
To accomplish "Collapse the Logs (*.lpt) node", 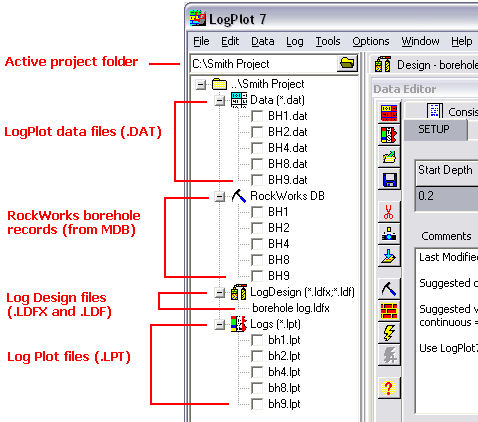I will point(219,324).
